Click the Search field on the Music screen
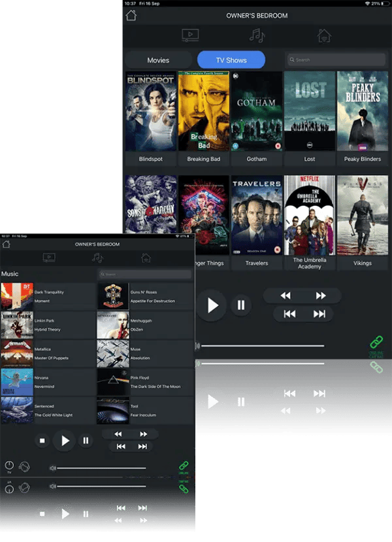 pos(144,274)
